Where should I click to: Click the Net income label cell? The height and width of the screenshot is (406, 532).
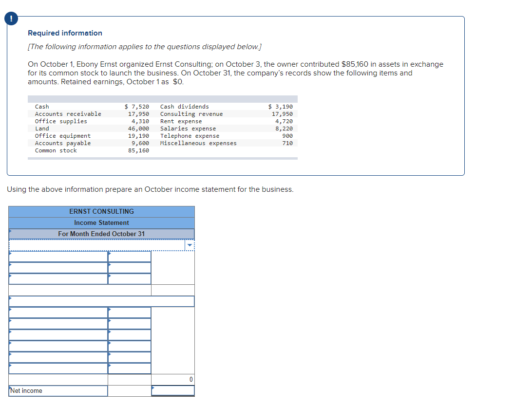click(x=58, y=391)
